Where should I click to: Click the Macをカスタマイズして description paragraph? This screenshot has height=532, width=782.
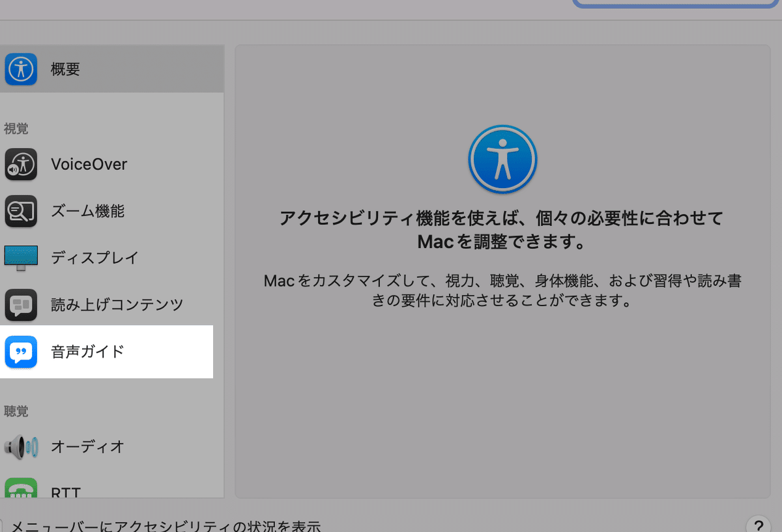coord(502,291)
